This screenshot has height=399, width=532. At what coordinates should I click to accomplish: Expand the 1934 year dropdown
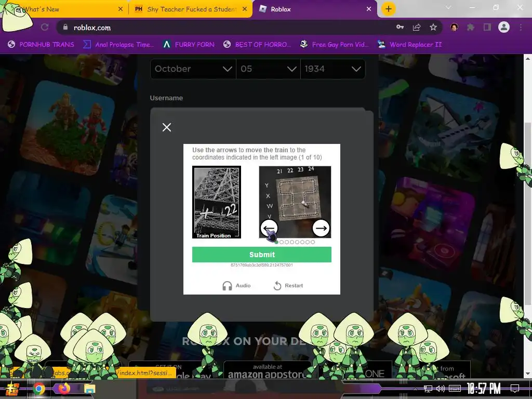pos(333,69)
